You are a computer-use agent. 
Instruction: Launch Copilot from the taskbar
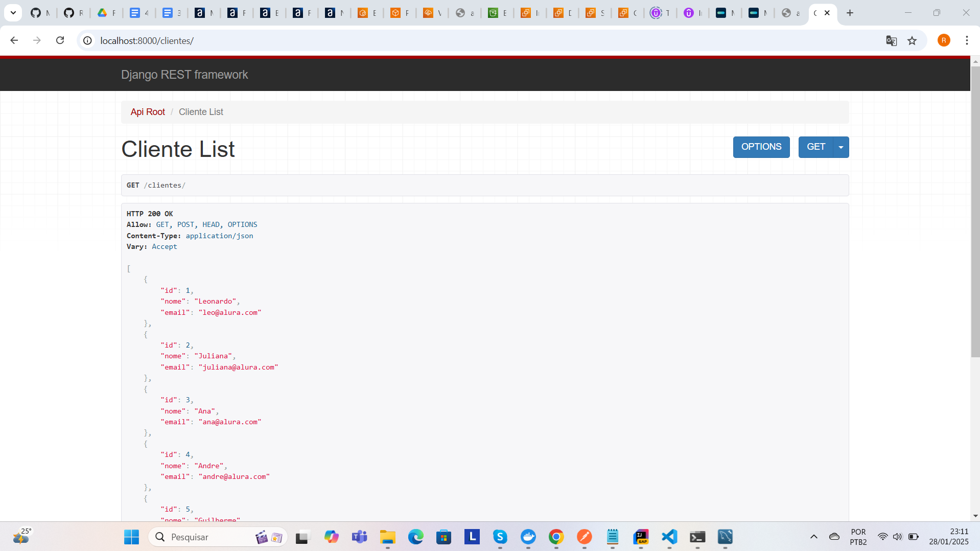coord(331,537)
